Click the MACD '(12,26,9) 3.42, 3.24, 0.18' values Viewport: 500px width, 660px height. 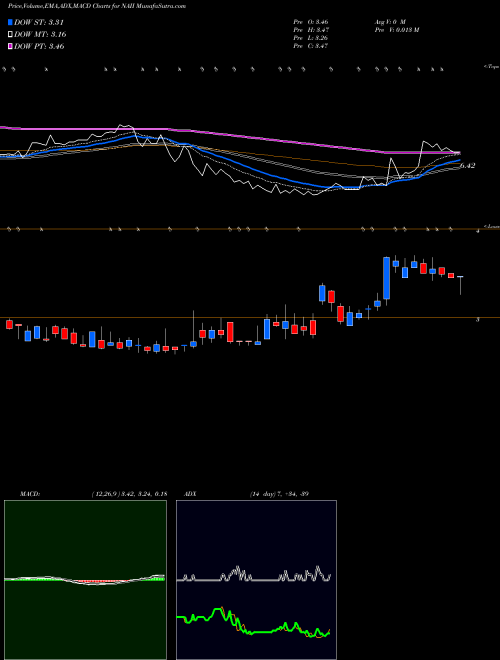click(129, 494)
